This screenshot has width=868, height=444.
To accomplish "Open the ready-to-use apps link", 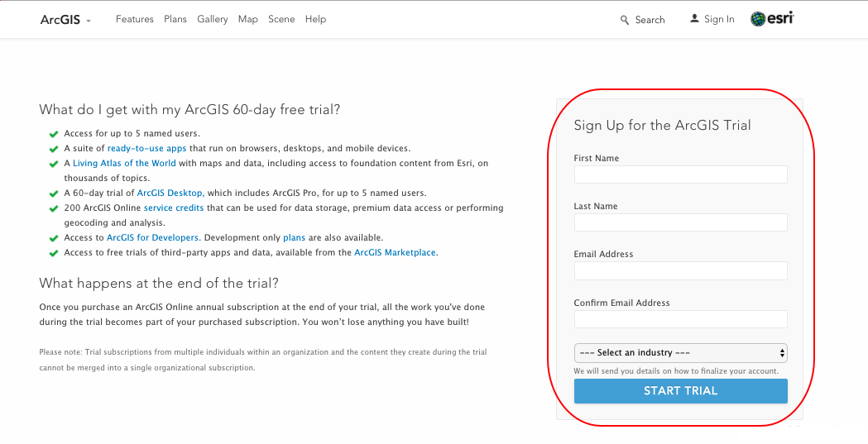I will coord(146,149).
